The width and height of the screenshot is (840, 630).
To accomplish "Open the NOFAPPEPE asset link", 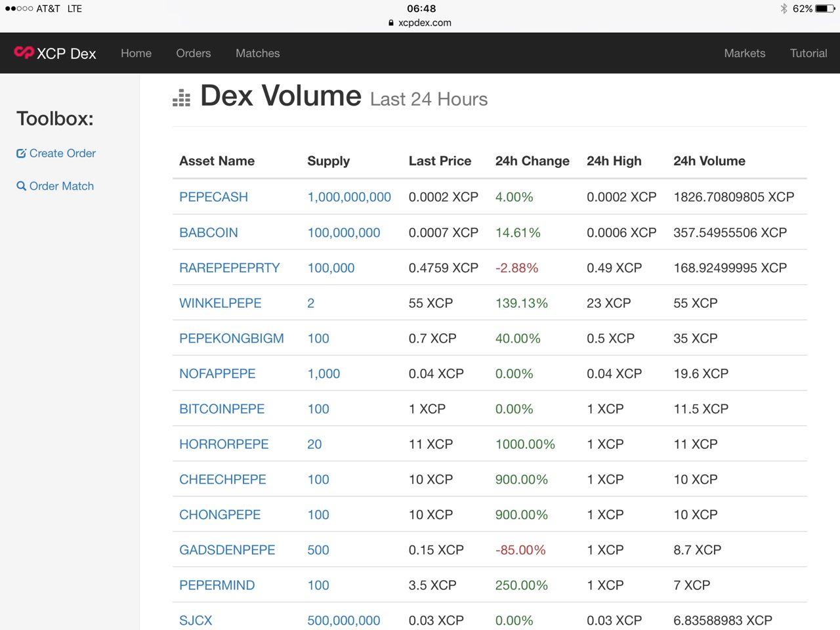I will pyautogui.click(x=217, y=373).
